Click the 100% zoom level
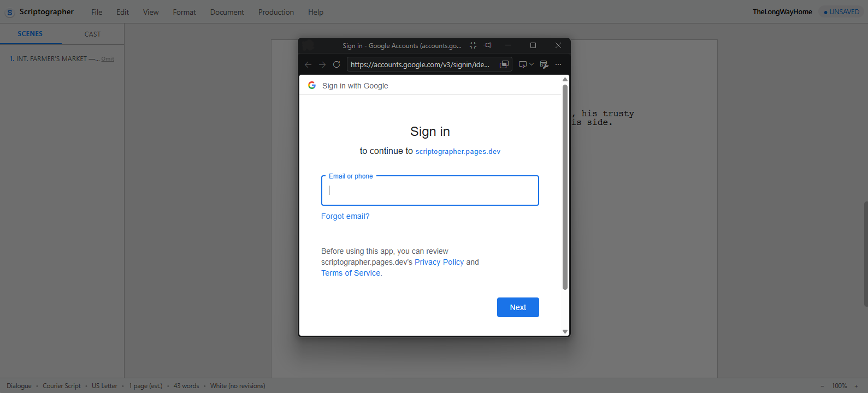The image size is (868, 393). click(x=839, y=386)
